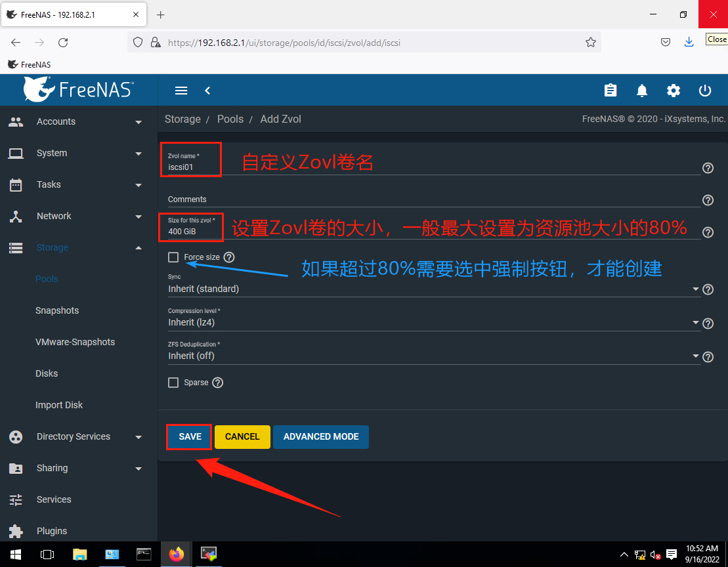This screenshot has width=728, height=567.
Task: Collapse the sidebar with the left chevron
Action: [207, 91]
